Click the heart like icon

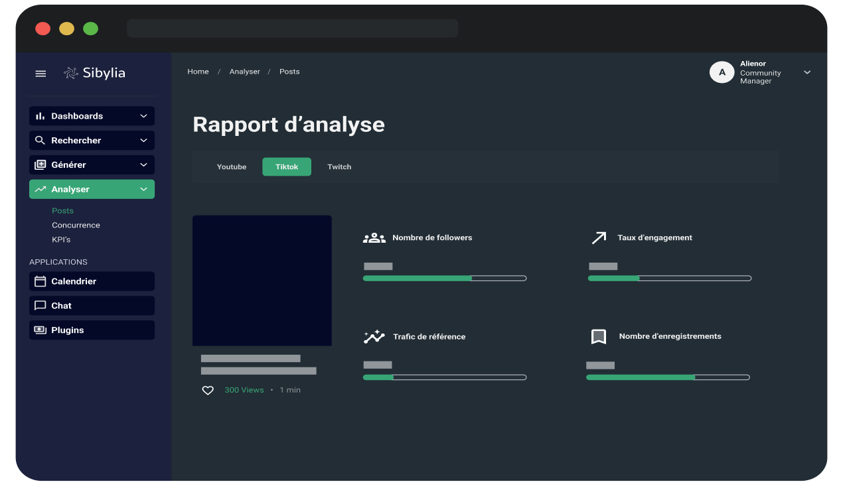tap(208, 391)
